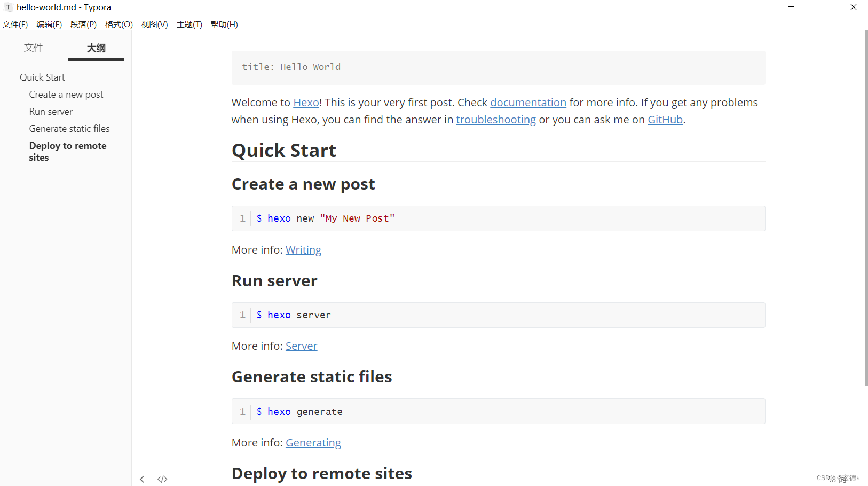This screenshot has height=486, width=868.
Task: Click the Run server heading
Action: coord(274,281)
